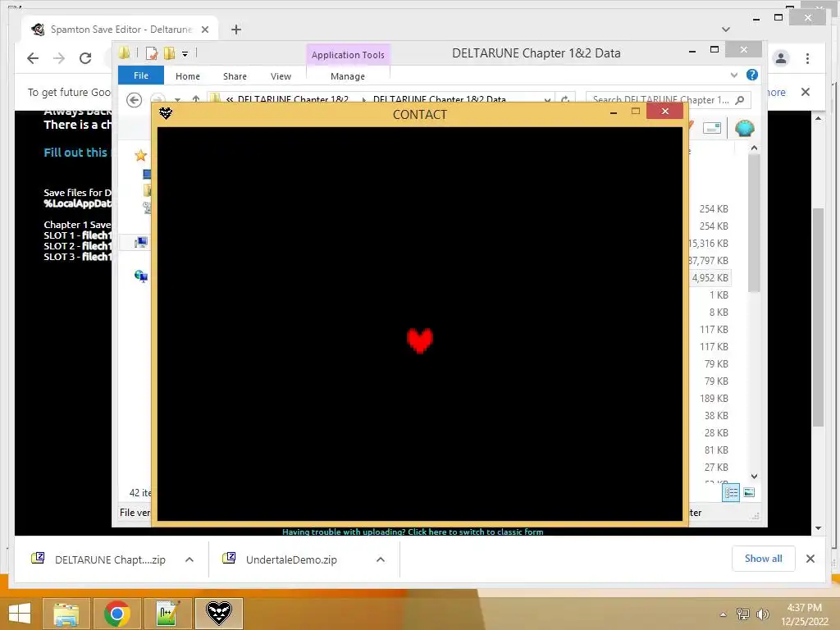Open the Quick Access Toolbar customize dropdown
Image resolution: width=840 pixels, height=630 pixels.
pyautogui.click(x=185, y=53)
